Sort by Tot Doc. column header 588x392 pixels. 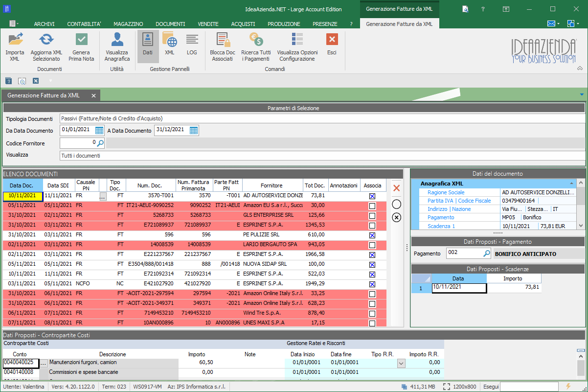(x=315, y=185)
